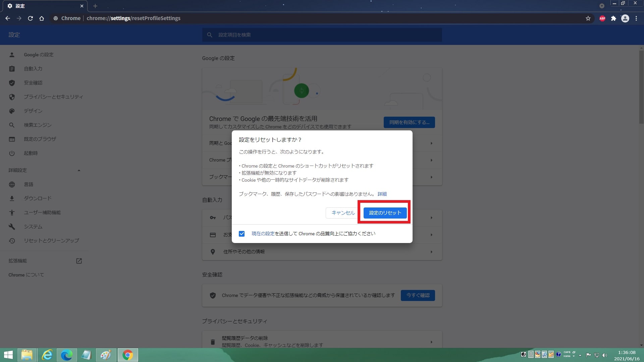Open the Adblock Plus extension icon

click(602, 18)
